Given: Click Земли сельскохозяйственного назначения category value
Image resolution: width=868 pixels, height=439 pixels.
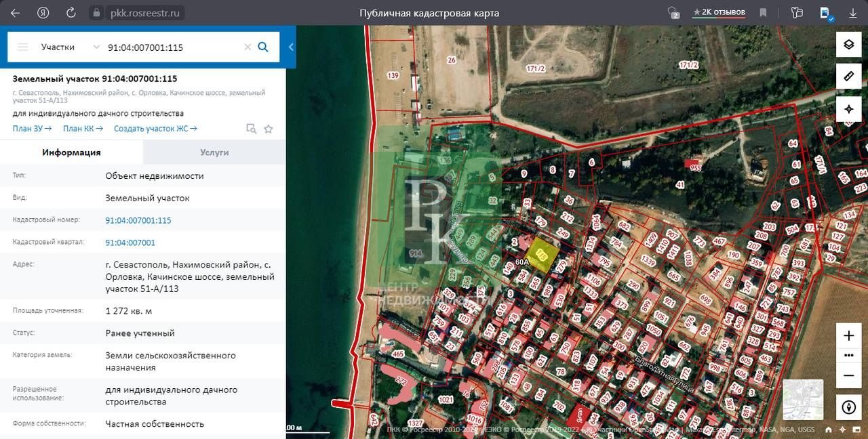Looking at the screenshot, I should click(x=171, y=361).
